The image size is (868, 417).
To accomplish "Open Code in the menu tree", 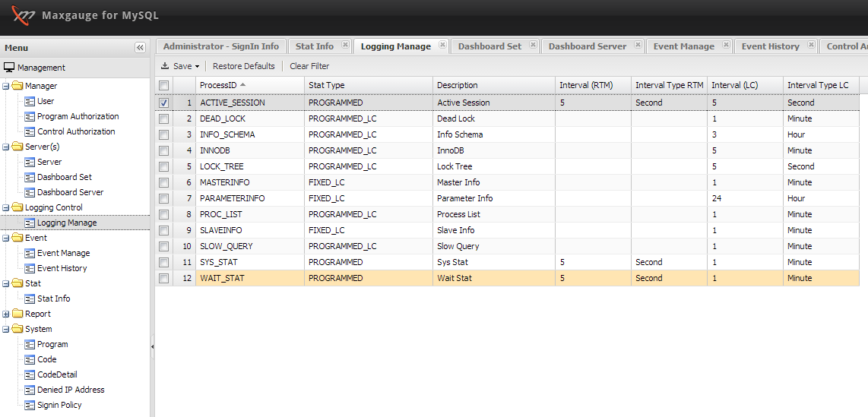I will (47, 359).
